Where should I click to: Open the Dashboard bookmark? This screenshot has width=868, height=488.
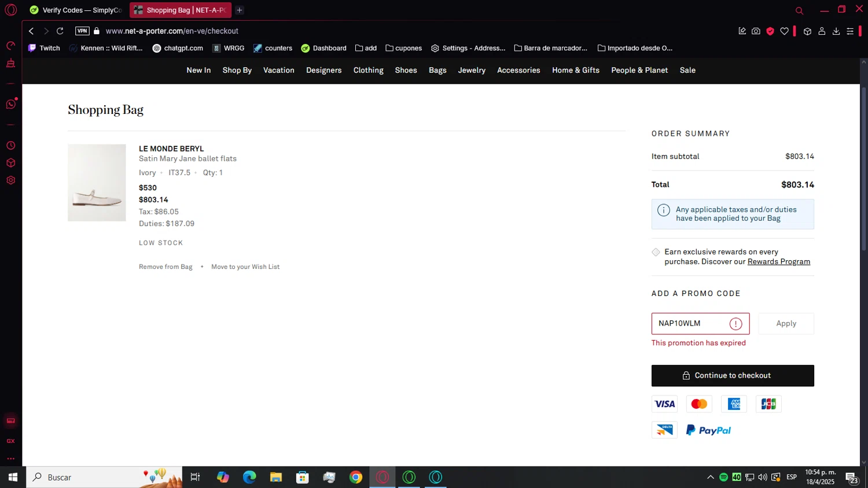(323, 48)
